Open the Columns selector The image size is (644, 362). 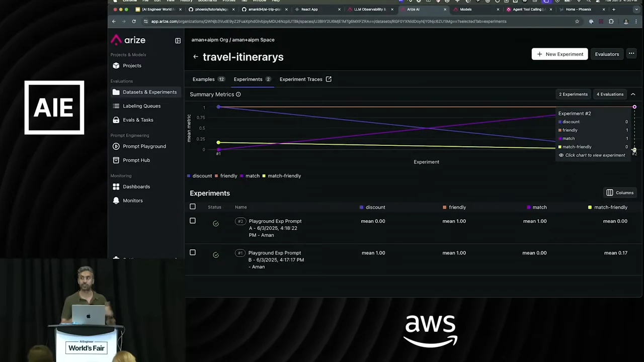click(x=619, y=193)
